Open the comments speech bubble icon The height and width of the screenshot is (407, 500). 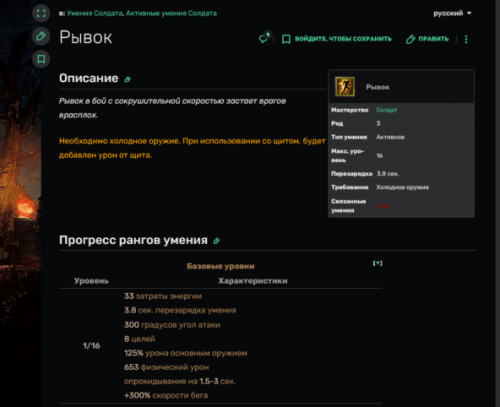[265, 38]
